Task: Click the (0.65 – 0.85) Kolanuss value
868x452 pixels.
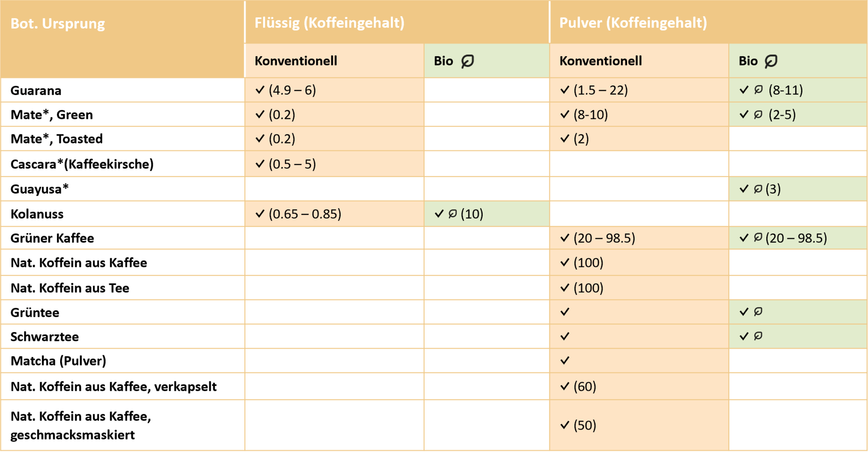Action: click(305, 214)
